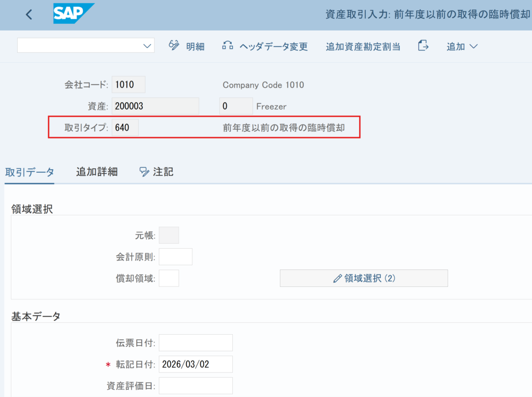Click the 取引タイプ field showing 640
The width and height of the screenshot is (532, 397).
(x=125, y=127)
